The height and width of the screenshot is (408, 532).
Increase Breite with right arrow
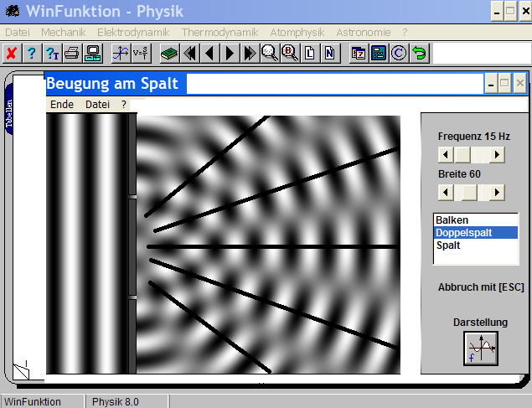point(497,193)
